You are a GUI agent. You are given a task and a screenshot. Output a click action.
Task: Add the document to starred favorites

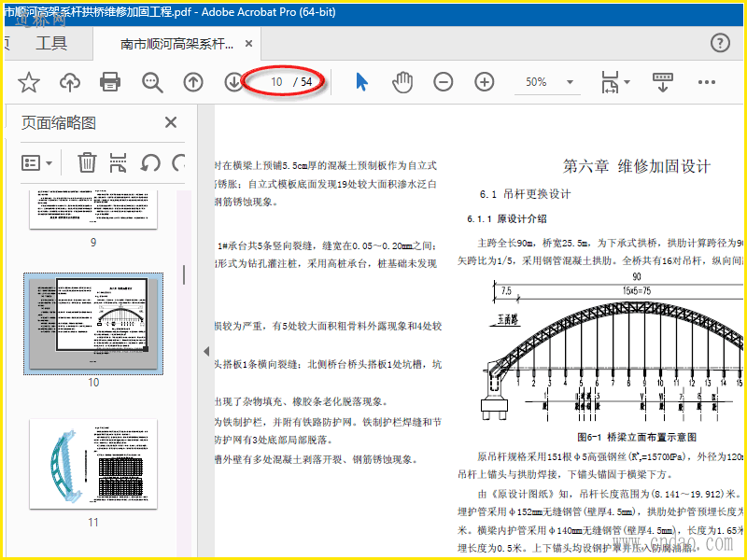coord(29,82)
